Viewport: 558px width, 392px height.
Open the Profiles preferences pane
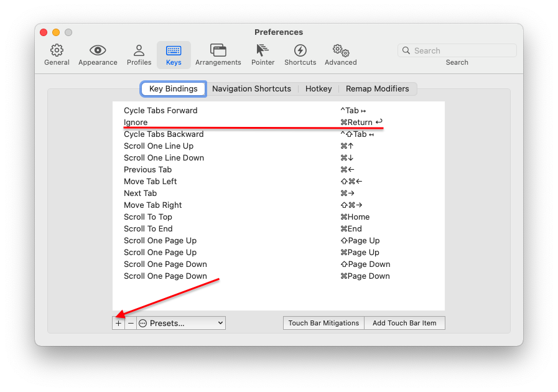point(139,55)
